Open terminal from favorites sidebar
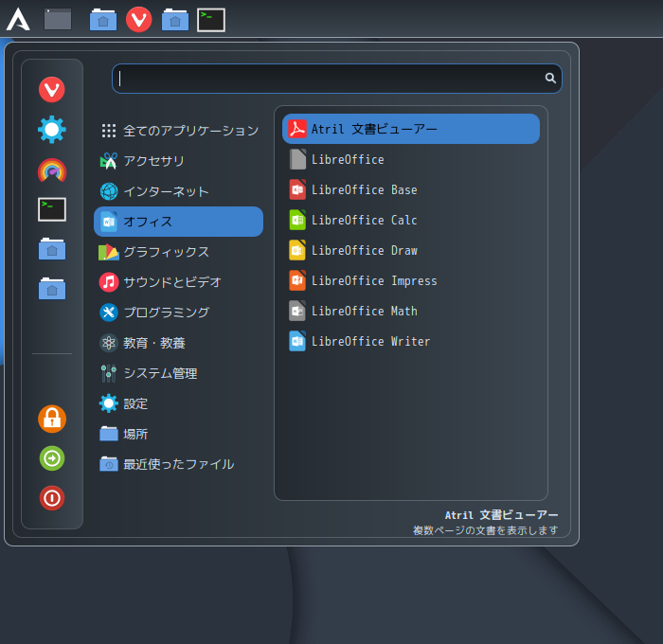663x644 pixels. [x=52, y=209]
